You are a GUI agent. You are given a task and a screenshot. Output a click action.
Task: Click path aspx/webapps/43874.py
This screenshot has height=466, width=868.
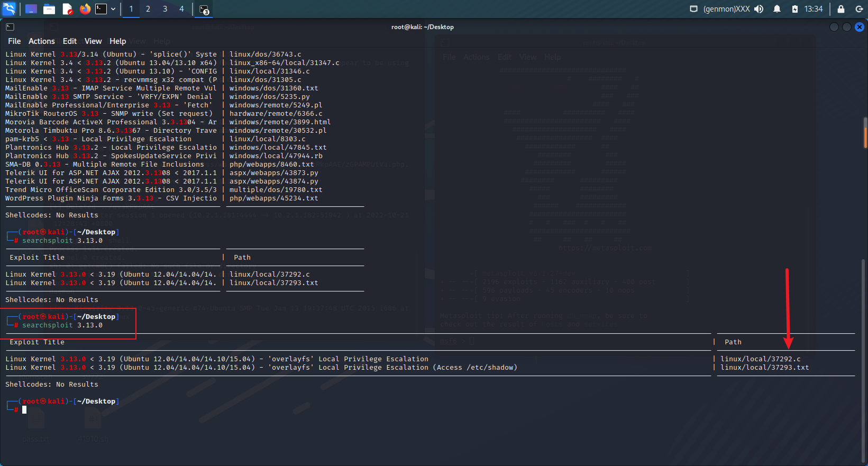pyautogui.click(x=274, y=181)
